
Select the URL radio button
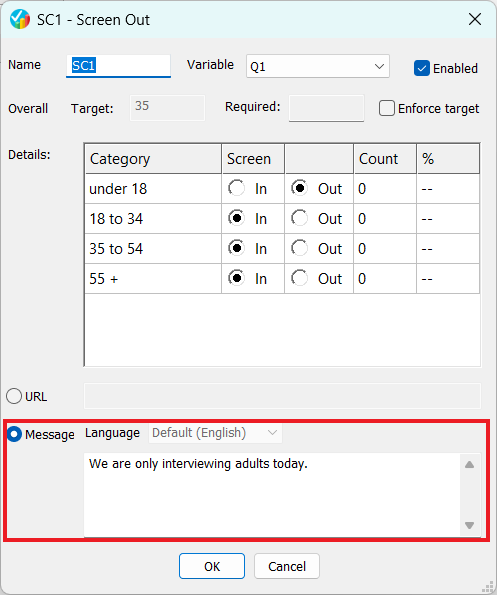(x=14, y=396)
